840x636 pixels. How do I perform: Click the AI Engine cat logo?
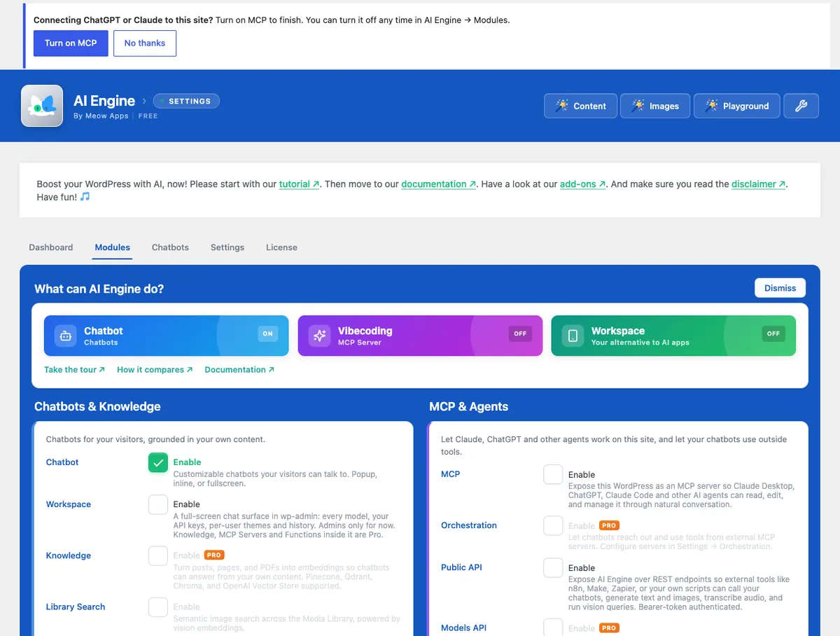pyautogui.click(x=42, y=106)
